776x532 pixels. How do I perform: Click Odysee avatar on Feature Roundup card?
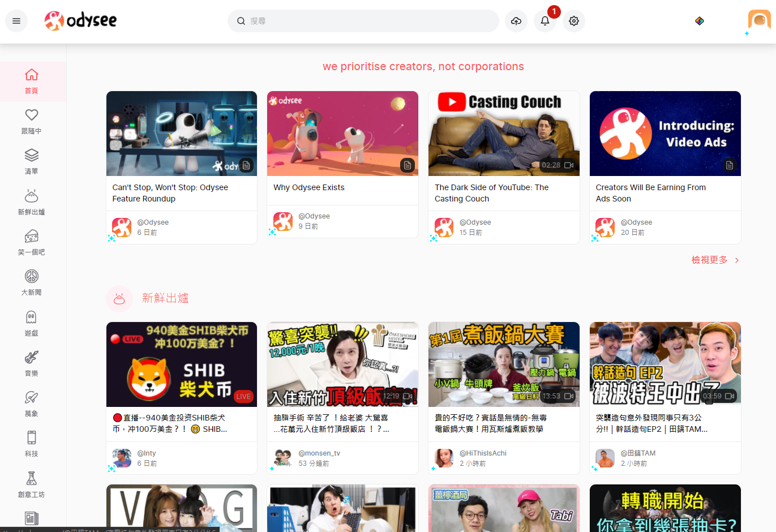pos(122,228)
